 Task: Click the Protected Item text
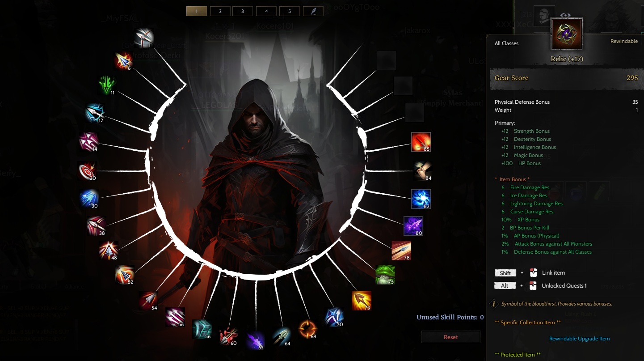coord(518,355)
